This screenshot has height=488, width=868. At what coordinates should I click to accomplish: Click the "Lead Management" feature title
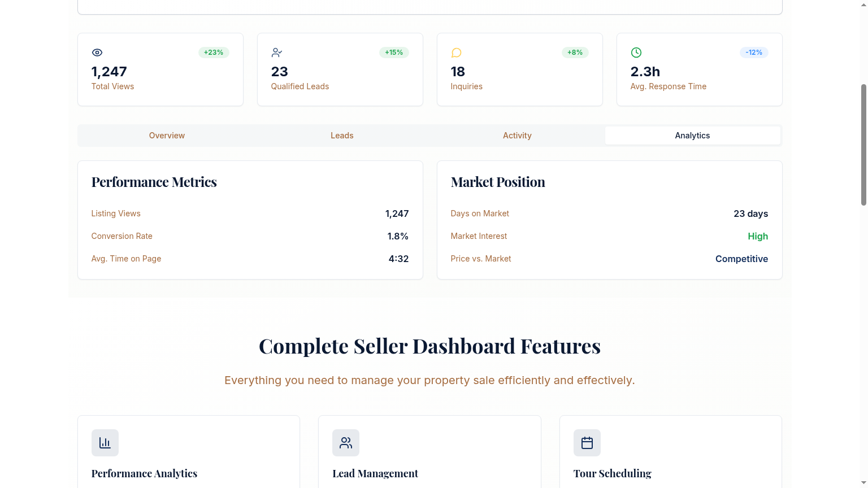click(x=375, y=473)
